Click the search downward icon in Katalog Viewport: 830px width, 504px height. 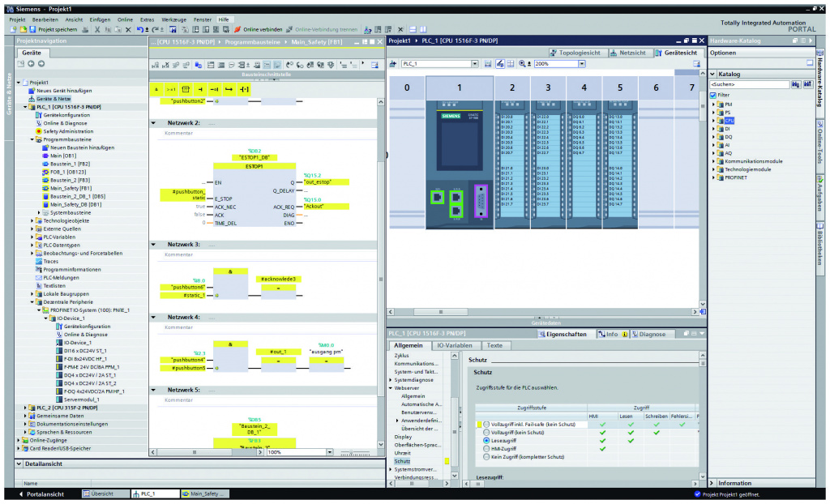click(x=796, y=84)
